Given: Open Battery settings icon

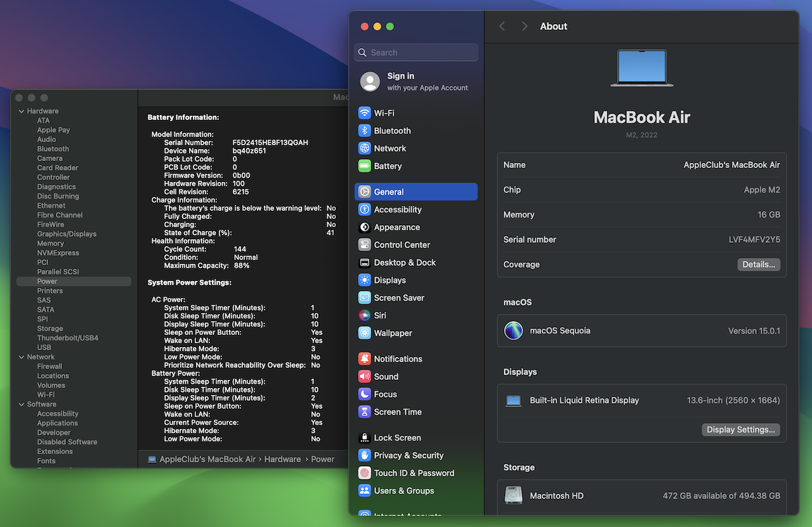Looking at the screenshot, I should coord(364,166).
